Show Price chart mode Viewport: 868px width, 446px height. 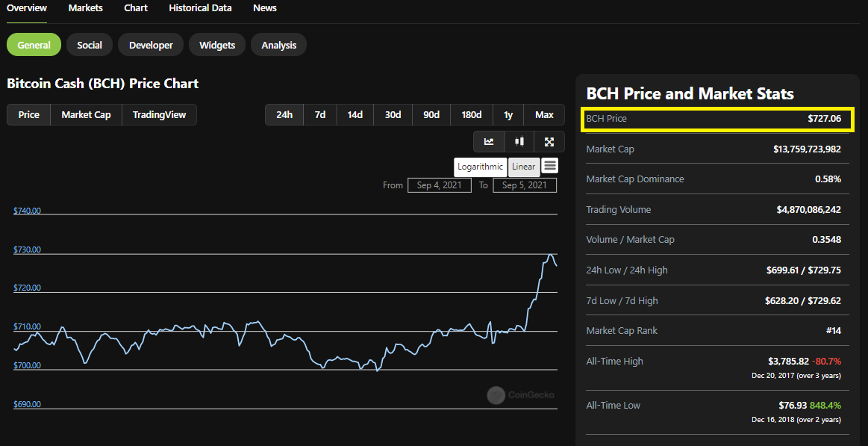tap(29, 115)
